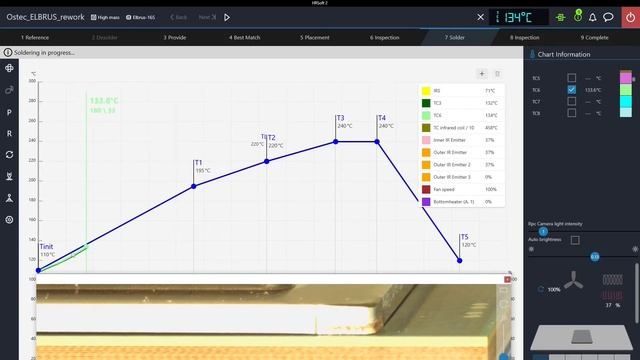
Task: Toggle the Auto brightness checkbox
Action: tap(575, 240)
